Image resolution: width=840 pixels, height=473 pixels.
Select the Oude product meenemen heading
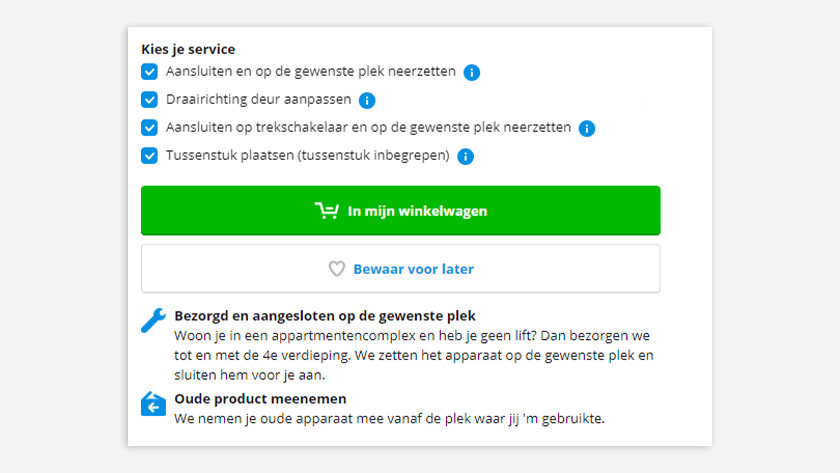pos(260,399)
